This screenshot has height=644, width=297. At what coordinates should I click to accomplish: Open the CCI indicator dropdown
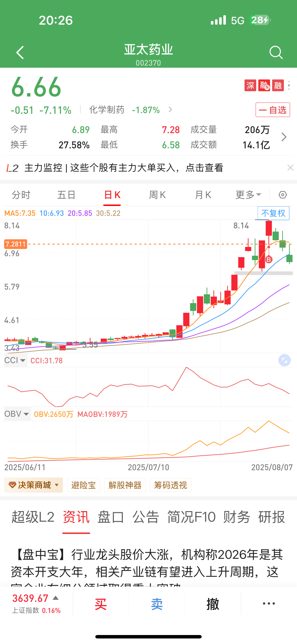tap(15, 360)
